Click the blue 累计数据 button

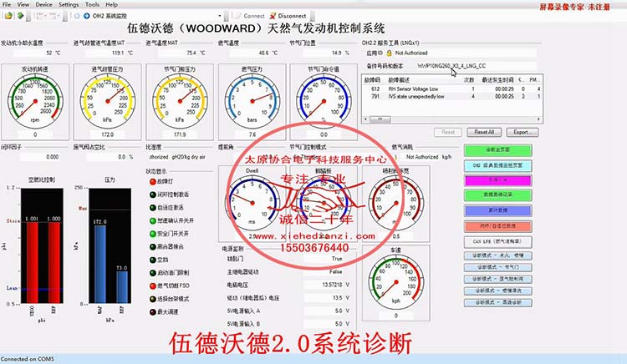coord(498,210)
